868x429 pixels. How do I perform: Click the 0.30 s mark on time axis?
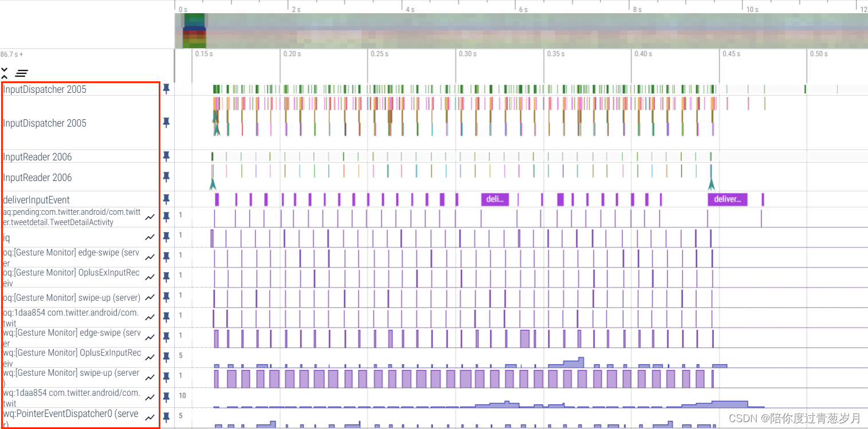coord(467,54)
